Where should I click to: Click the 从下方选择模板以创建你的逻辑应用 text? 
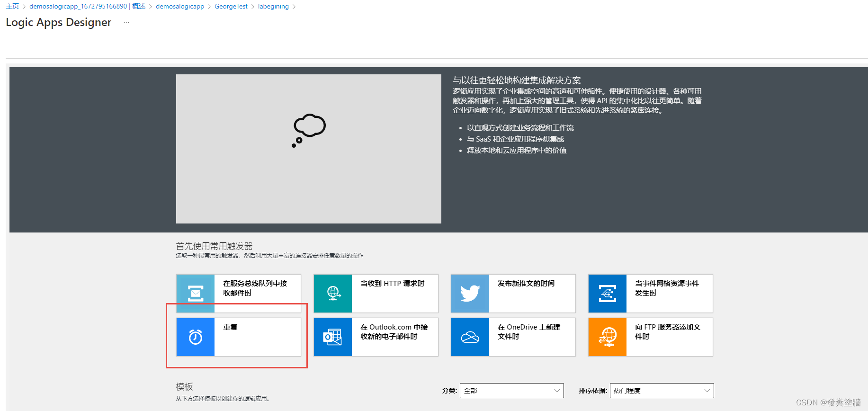pyautogui.click(x=223, y=399)
